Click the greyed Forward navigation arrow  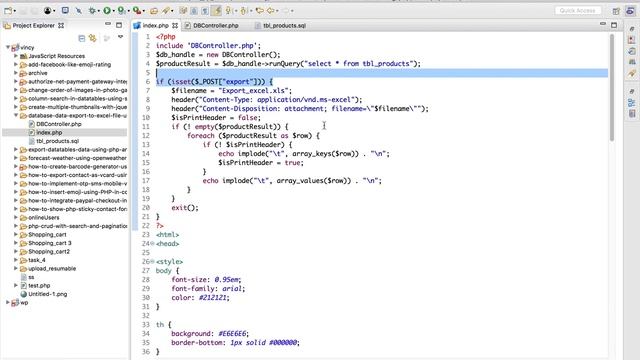pos(286,11)
